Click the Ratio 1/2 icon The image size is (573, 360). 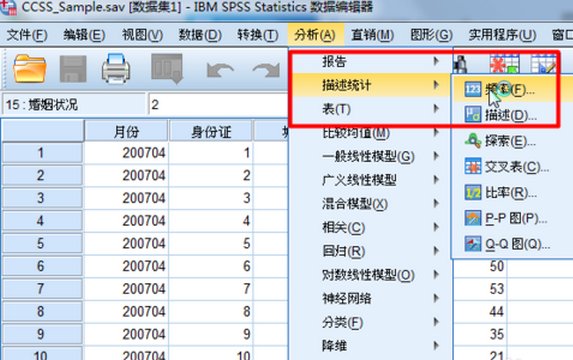pos(473,193)
